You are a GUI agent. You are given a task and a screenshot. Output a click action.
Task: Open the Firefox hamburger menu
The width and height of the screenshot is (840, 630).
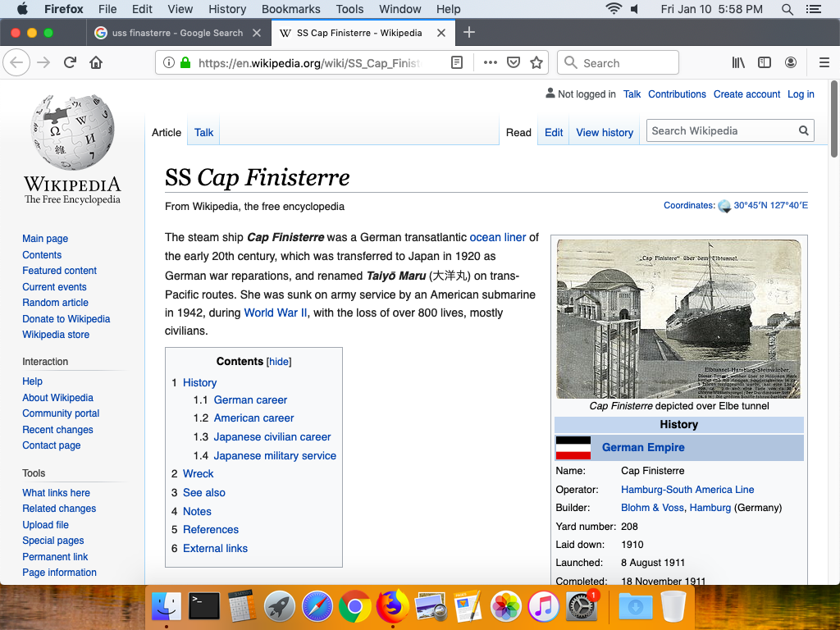coord(824,63)
